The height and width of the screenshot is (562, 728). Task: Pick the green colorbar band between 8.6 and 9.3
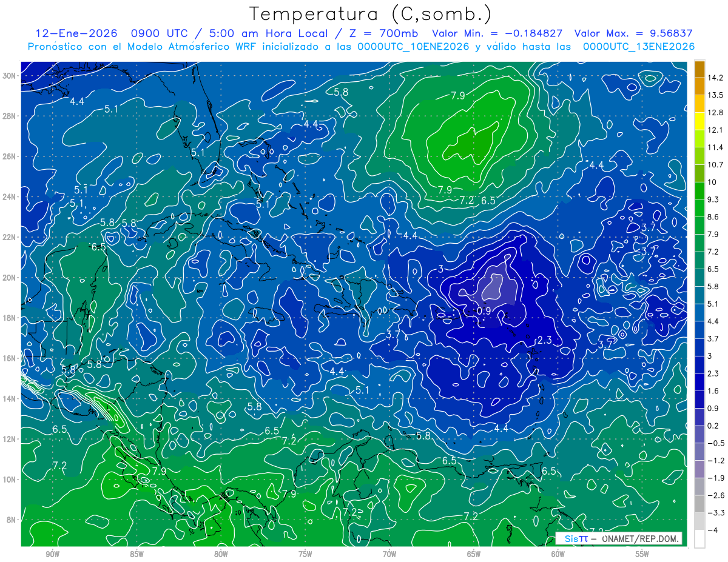click(x=699, y=208)
